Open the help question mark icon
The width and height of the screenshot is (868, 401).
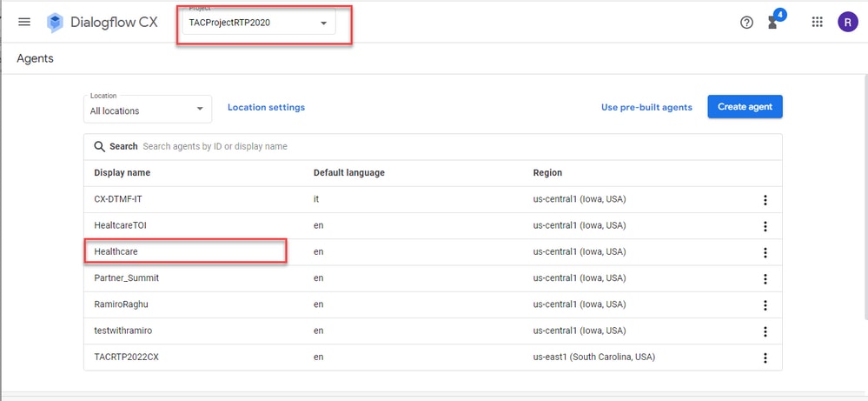pos(746,23)
